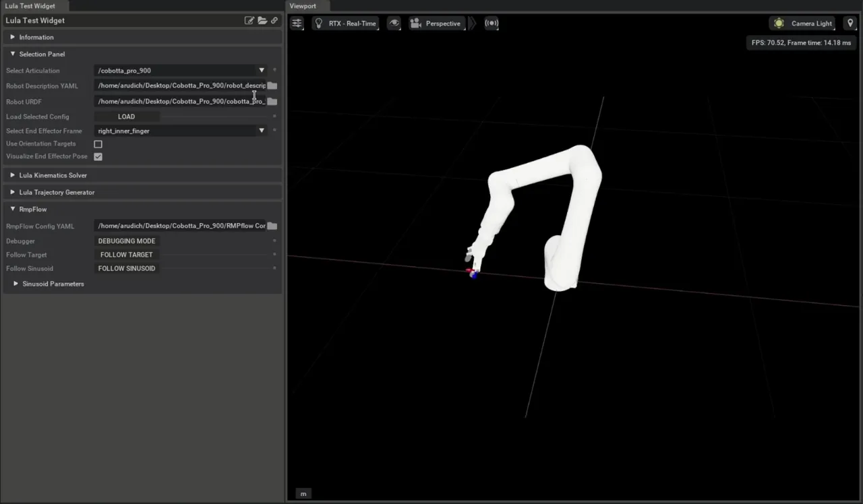Click the viewport streaming broadcast icon

tap(492, 24)
